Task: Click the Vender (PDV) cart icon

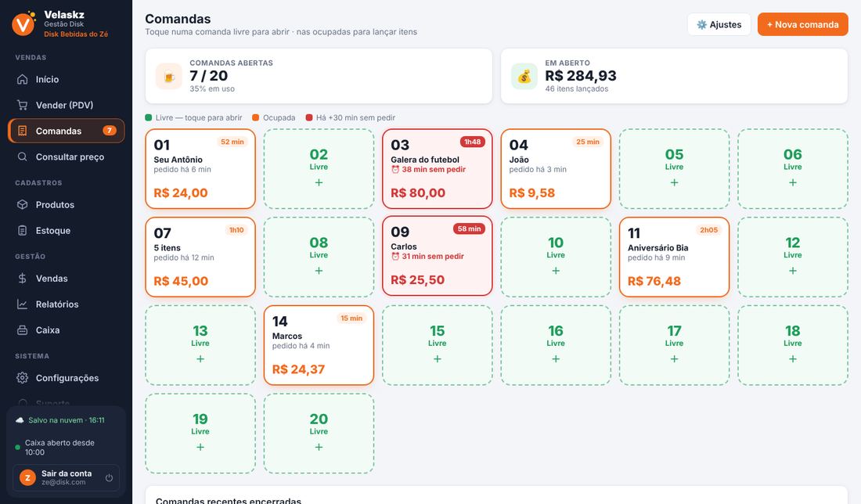Action: pyautogui.click(x=22, y=105)
